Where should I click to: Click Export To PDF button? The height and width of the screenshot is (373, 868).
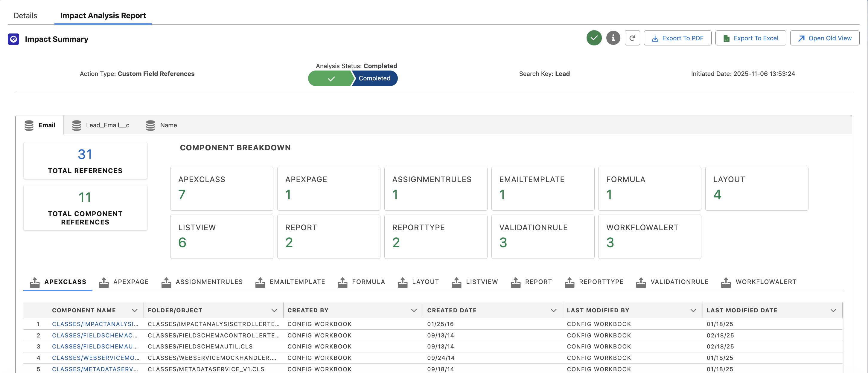click(x=677, y=38)
